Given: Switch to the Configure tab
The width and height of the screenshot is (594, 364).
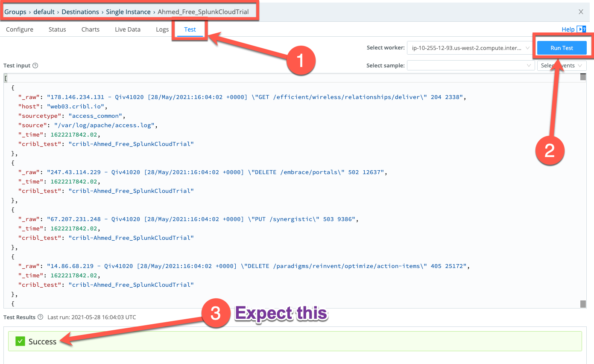Looking at the screenshot, I should [19, 29].
